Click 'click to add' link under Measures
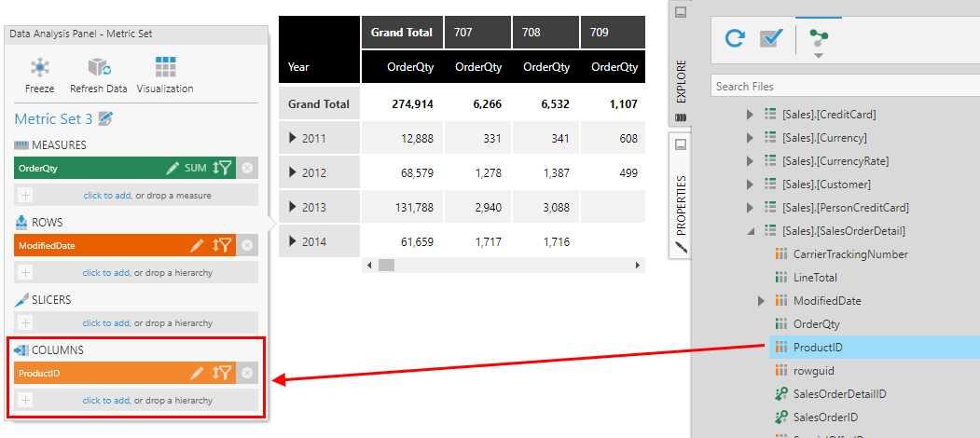This screenshot has width=980, height=438. [x=105, y=196]
